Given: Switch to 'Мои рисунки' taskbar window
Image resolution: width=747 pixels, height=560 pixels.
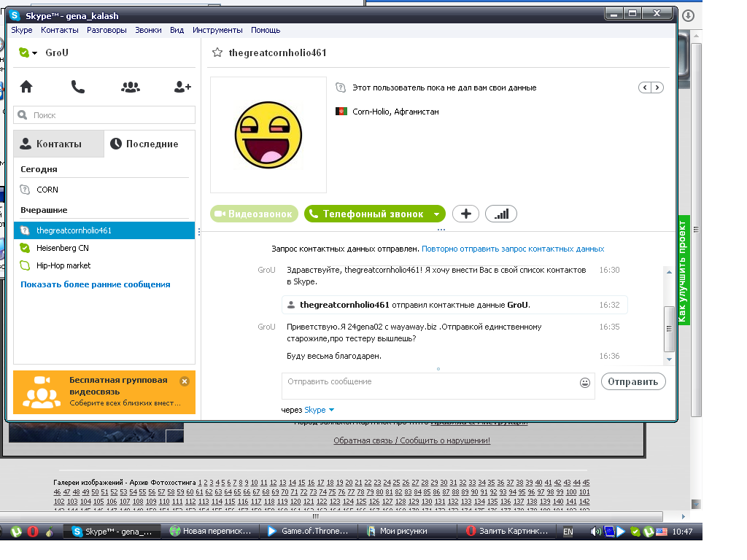Looking at the screenshot, I should 407,531.
